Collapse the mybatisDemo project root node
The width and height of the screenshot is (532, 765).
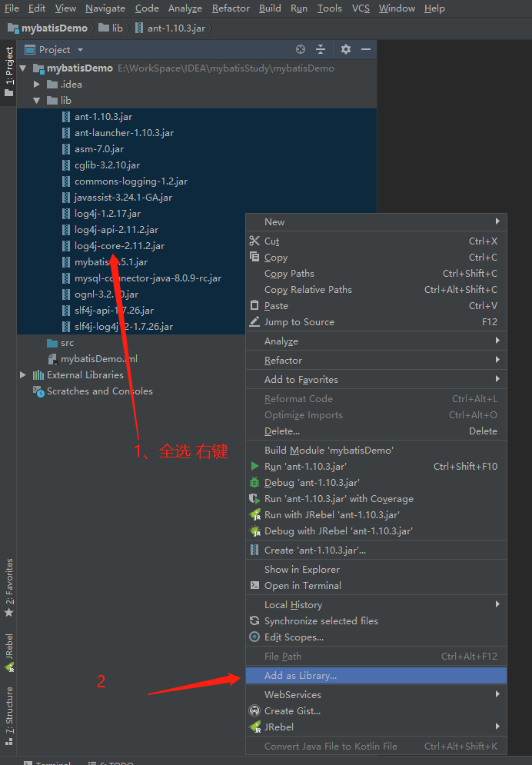pos(22,68)
